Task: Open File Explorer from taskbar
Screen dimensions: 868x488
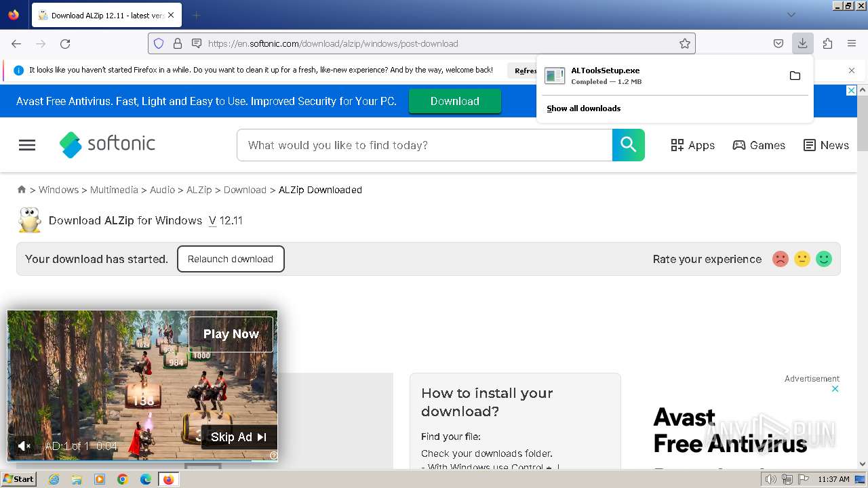Action: tap(77, 479)
